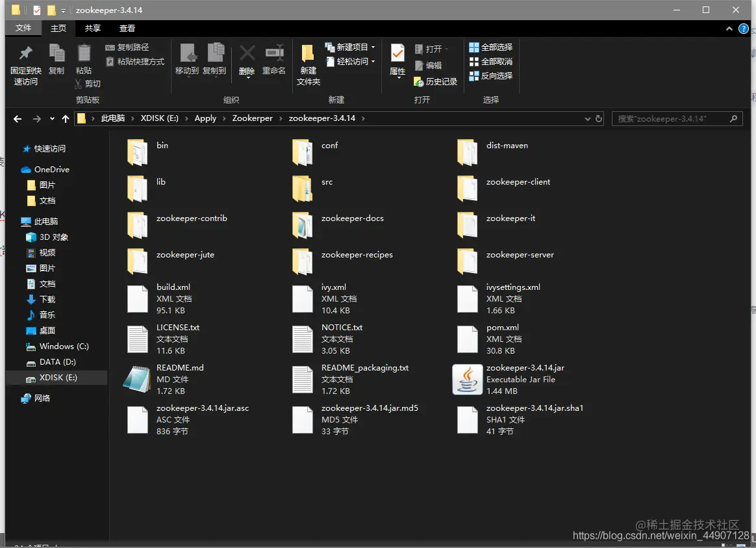Select Desktop (桌面) in sidebar
Image resolution: width=756 pixels, height=548 pixels.
[x=41, y=330]
